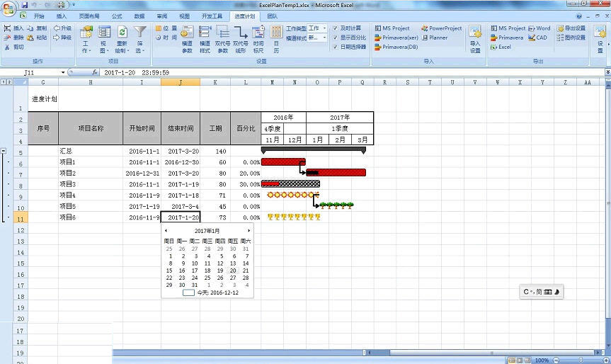Click the 粘贴 paste icon
The height and width of the screenshot is (364, 611).
point(30,38)
